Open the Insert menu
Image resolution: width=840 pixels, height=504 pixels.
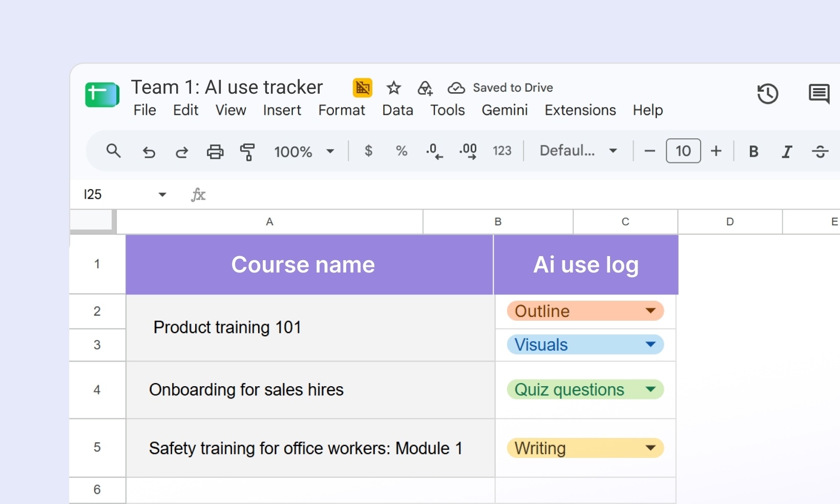[x=282, y=110]
